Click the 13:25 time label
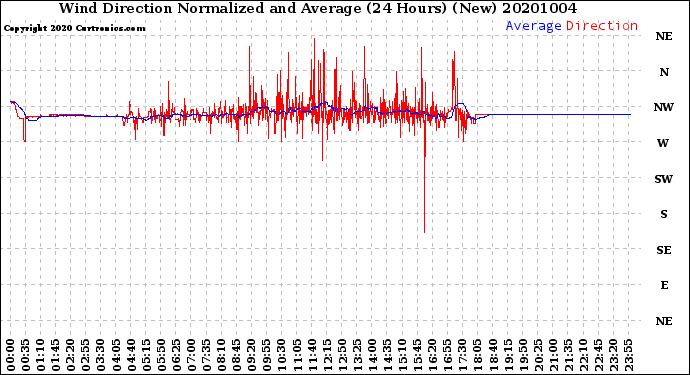This screenshot has width=690, height=375. [357, 355]
